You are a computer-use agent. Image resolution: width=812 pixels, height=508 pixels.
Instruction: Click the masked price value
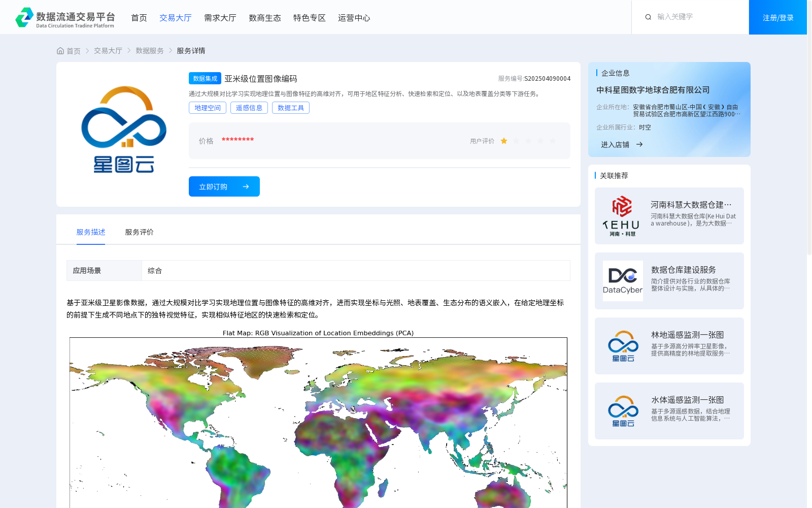[x=238, y=140]
